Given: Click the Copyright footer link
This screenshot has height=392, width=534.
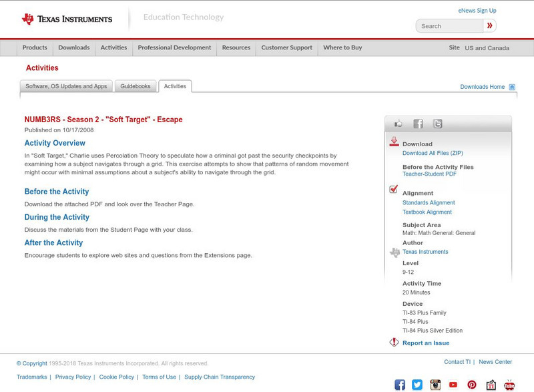Looking at the screenshot, I should (x=31, y=363).
